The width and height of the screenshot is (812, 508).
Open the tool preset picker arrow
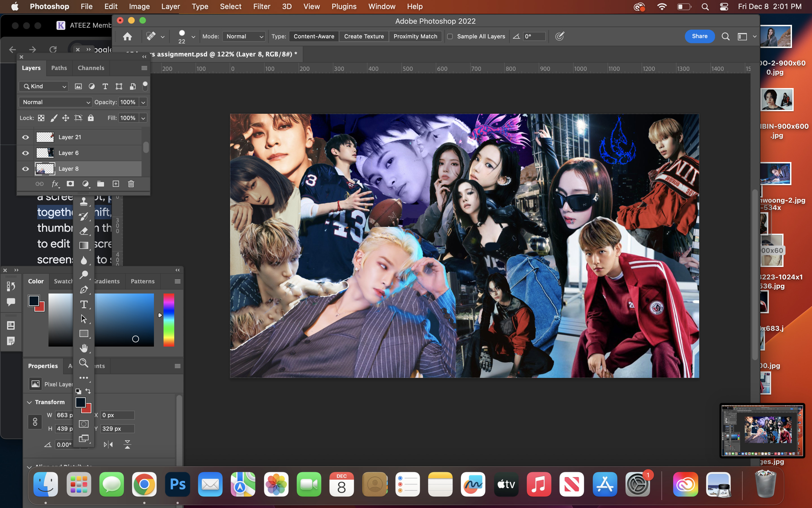tap(163, 37)
